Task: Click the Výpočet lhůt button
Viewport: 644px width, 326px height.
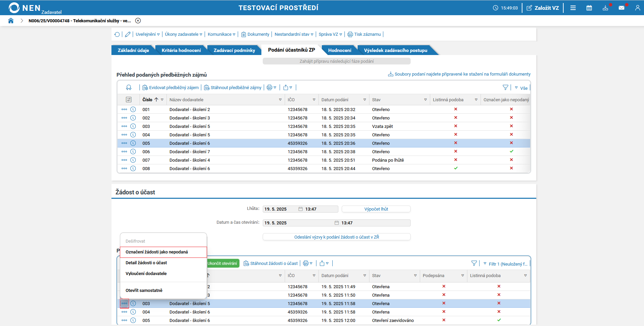Action: pos(376,209)
